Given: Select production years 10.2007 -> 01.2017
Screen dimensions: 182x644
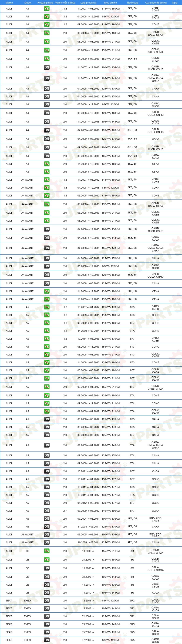Looking at the screenshot, I should point(88,307).
